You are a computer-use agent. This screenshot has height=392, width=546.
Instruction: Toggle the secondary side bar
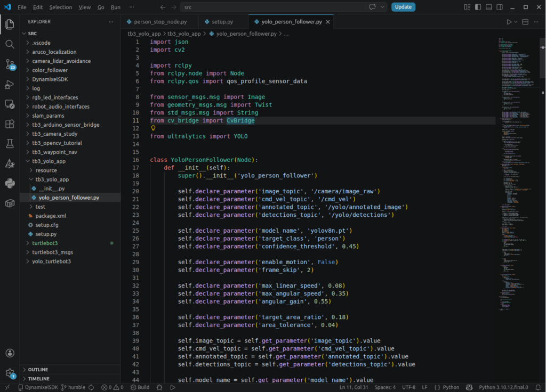500,7
